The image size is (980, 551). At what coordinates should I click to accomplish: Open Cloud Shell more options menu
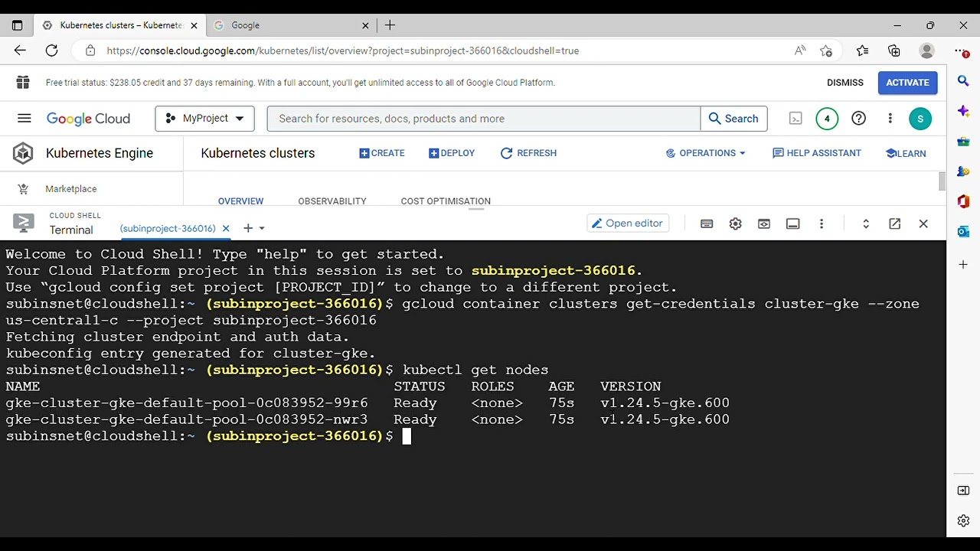pos(822,223)
